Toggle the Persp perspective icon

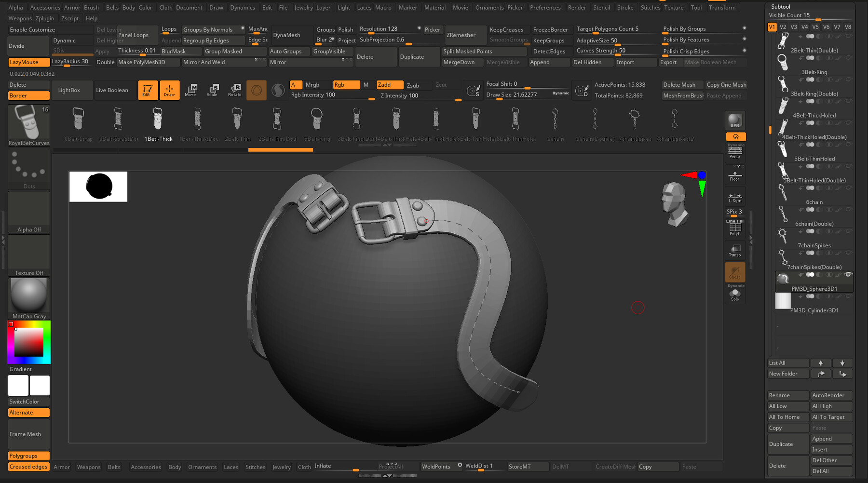click(x=735, y=152)
